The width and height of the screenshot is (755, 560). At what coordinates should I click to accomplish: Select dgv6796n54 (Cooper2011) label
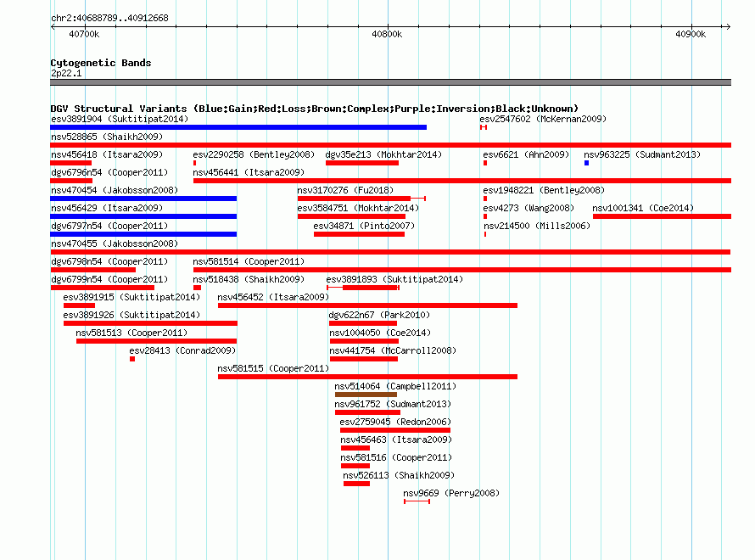coord(109,172)
